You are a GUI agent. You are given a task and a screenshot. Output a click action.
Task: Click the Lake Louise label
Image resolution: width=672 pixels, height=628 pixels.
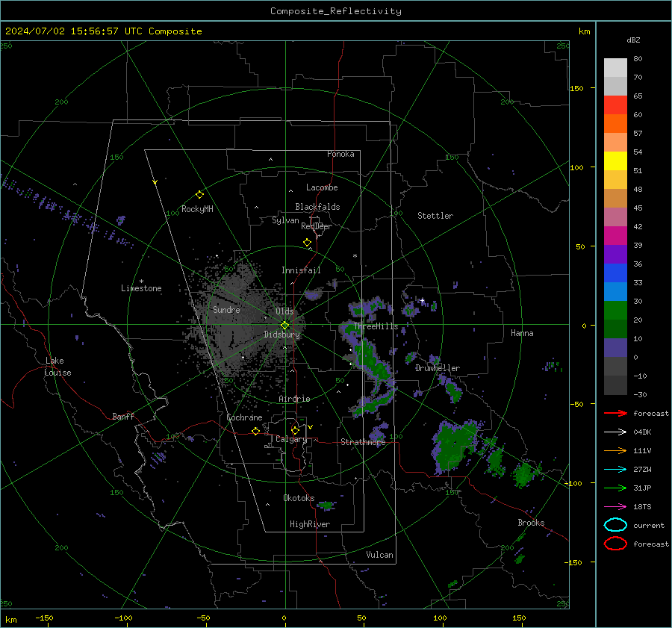[x=57, y=367]
